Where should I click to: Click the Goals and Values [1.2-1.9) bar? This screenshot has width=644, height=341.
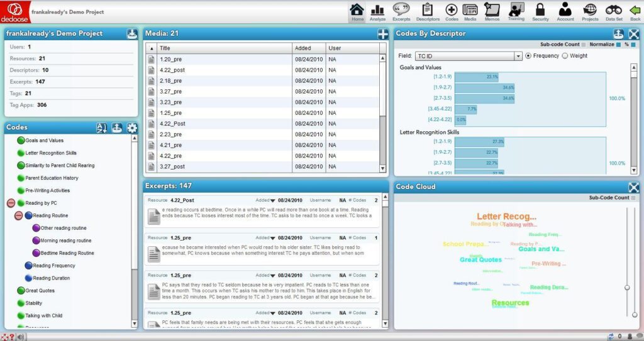[477, 77]
